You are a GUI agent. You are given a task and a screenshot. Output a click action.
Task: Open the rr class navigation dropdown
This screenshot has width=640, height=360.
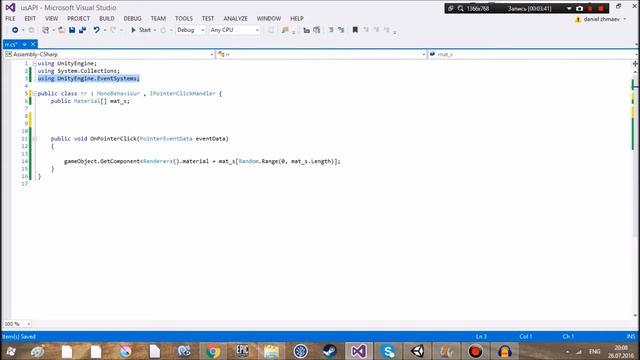click(x=322, y=54)
